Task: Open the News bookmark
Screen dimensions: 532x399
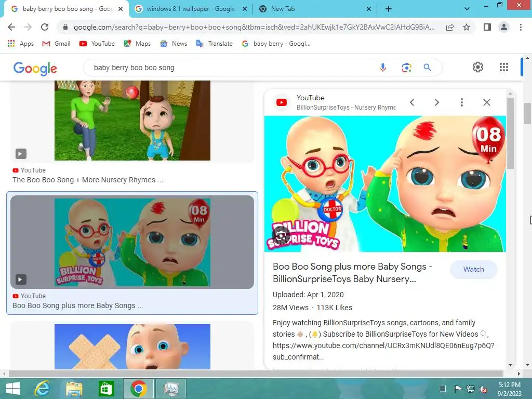Action: pos(174,44)
